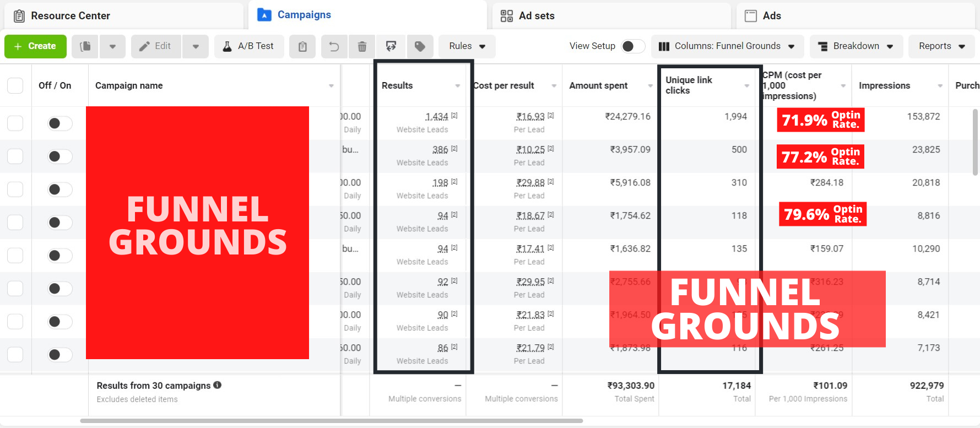This screenshot has width=980, height=428.
Task: Click the duplicate campaign icon
Action: (x=85, y=46)
